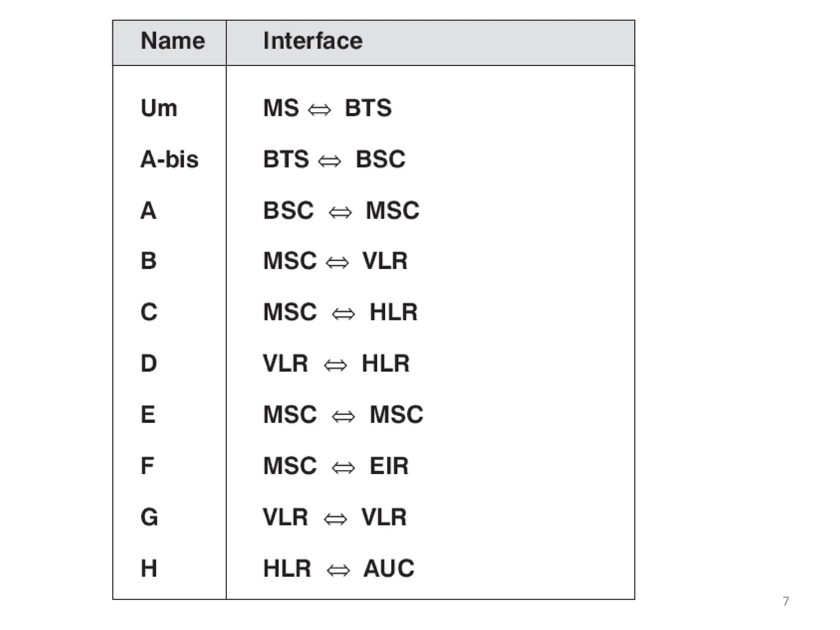
Task: Select the Um interface name
Action: (159, 108)
